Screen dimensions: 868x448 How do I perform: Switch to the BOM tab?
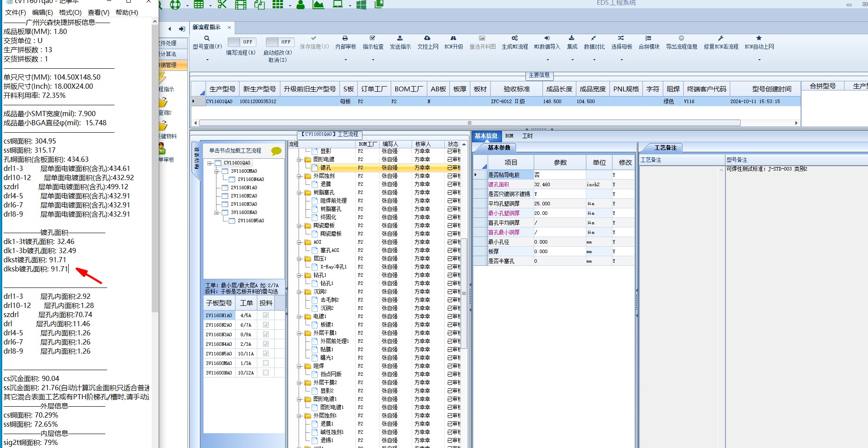click(x=509, y=136)
